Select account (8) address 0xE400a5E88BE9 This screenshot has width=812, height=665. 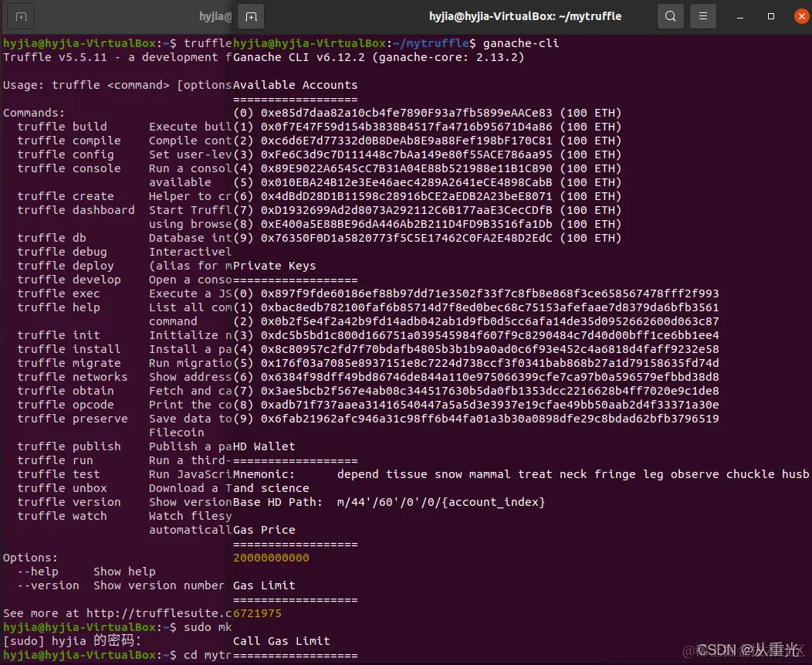coord(407,224)
